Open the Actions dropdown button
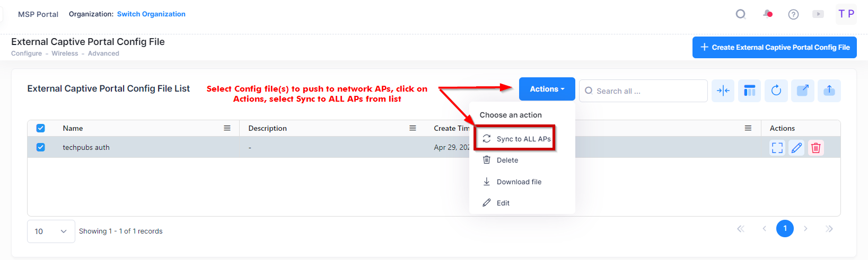The height and width of the screenshot is (260, 868). pyautogui.click(x=547, y=89)
